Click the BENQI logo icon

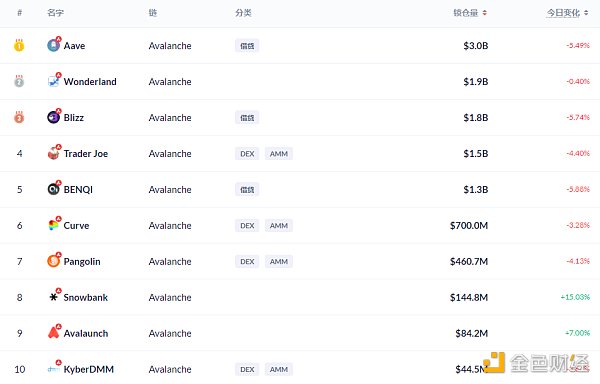click(54, 189)
